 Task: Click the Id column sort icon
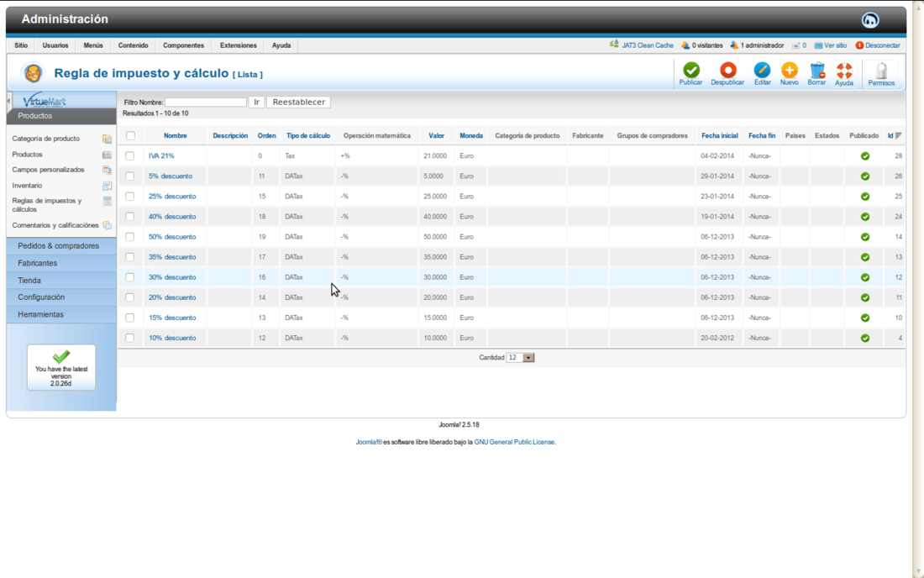pyautogui.click(x=899, y=135)
